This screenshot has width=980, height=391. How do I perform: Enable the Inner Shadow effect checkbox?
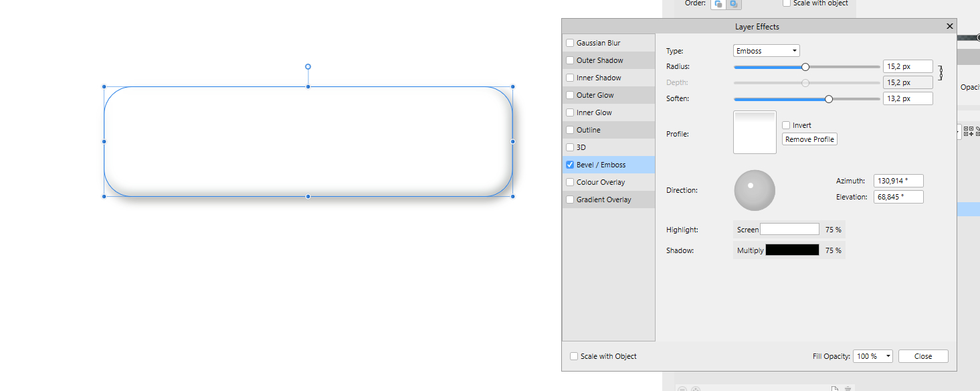click(570, 78)
